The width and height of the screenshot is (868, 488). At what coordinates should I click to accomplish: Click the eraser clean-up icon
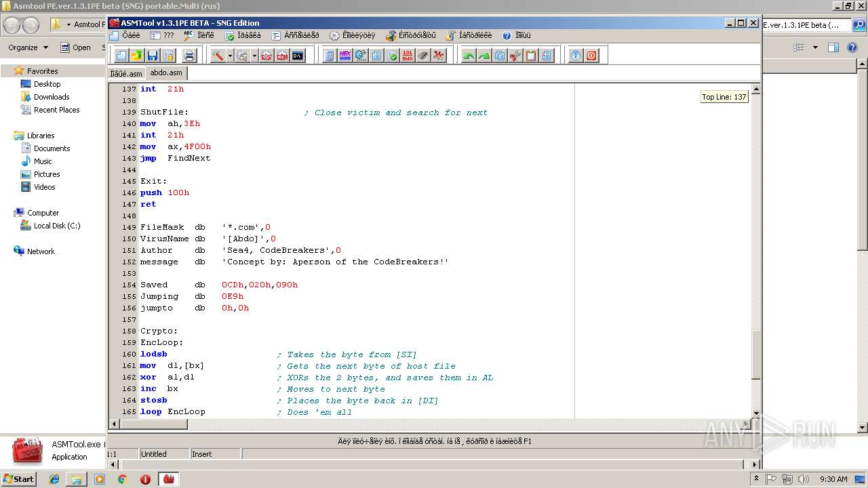point(423,56)
